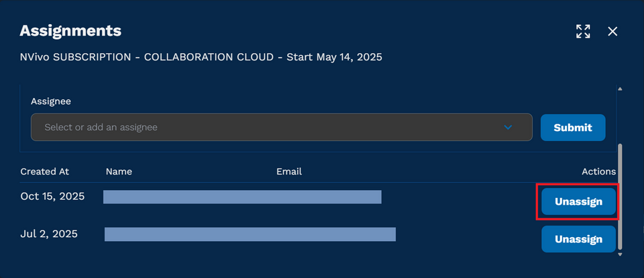Viewport: 644px width, 278px height.
Task: Unassign the Oct 15, 2025 assignment
Action: coord(578,201)
